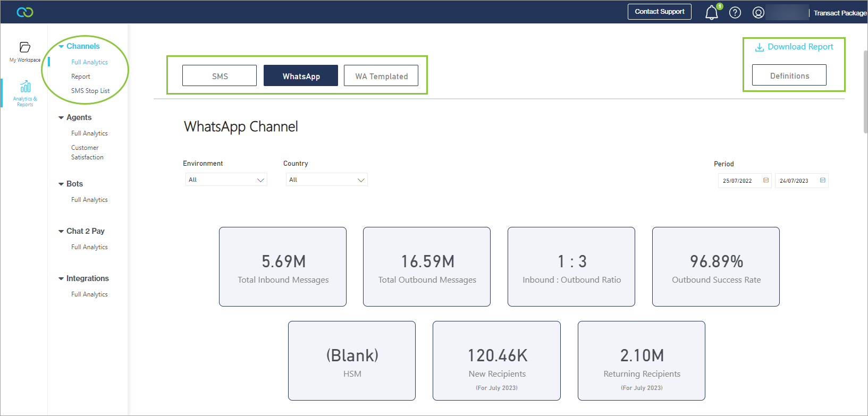Click the Download Report link
This screenshot has height=416, width=868.
pyautogui.click(x=794, y=47)
